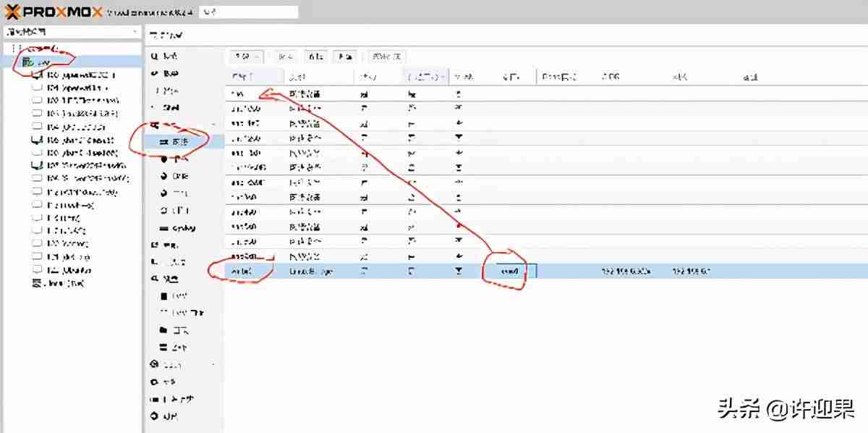Click the Apply Configuration button
Viewport: 868px width, 433px height.
(388, 56)
